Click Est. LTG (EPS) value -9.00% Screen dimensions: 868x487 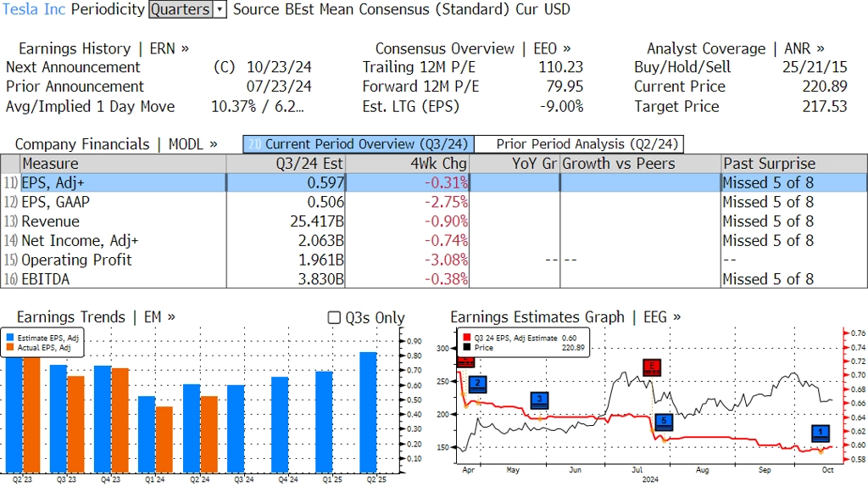pyautogui.click(x=562, y=106)
